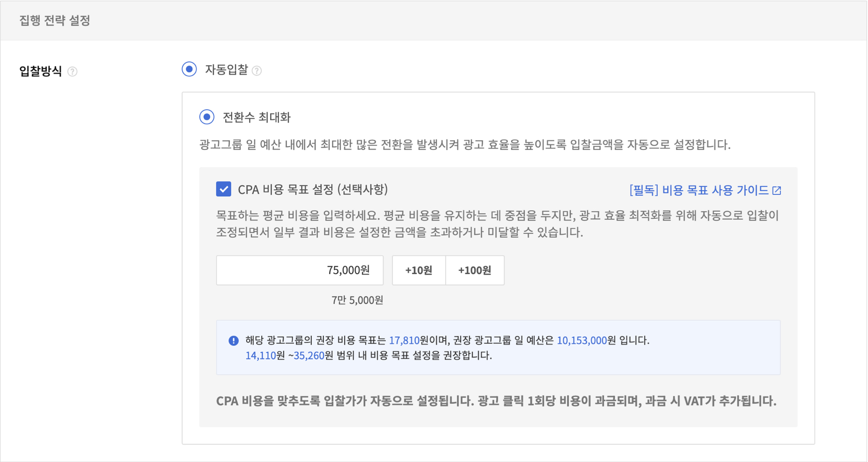
Task: Click the 7만 5,000원 helper text
Action: click(x=357, y=300)
